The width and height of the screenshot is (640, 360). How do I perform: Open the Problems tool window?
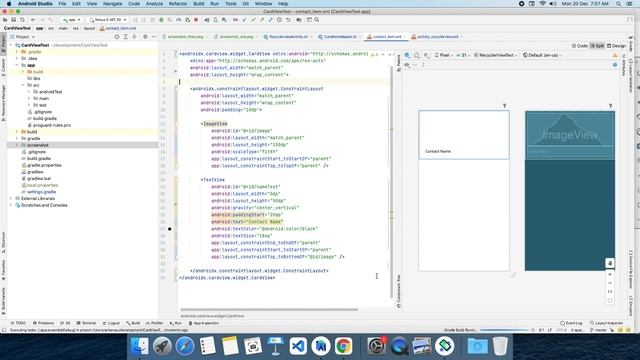(x=43, y=323)
